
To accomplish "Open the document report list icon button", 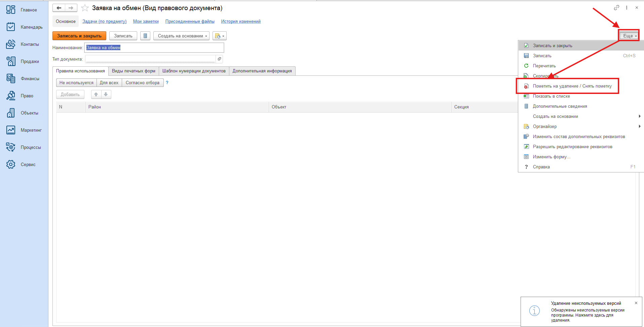I will (x=145, y=36).
